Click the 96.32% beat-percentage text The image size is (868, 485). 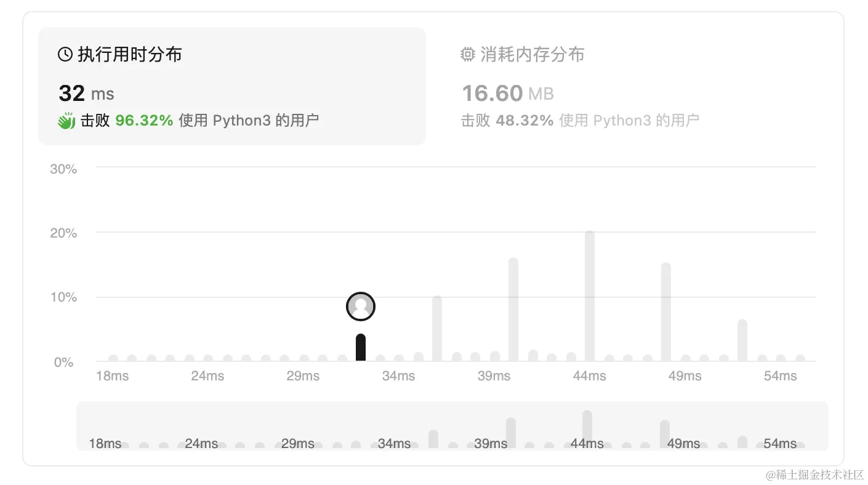pyautogui.click(x=143, y=120)
